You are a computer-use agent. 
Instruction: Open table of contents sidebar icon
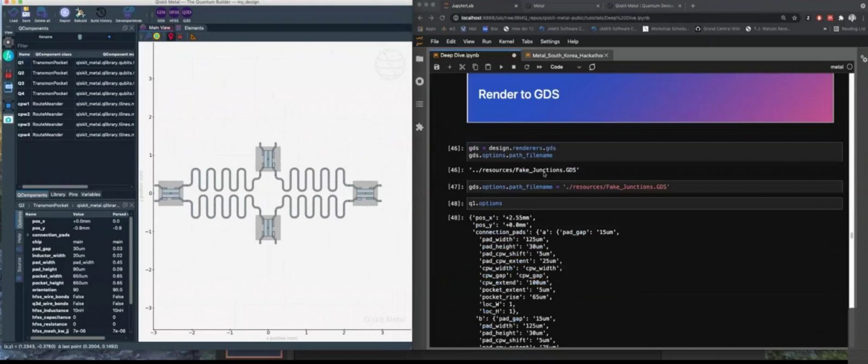coord(419,104)
